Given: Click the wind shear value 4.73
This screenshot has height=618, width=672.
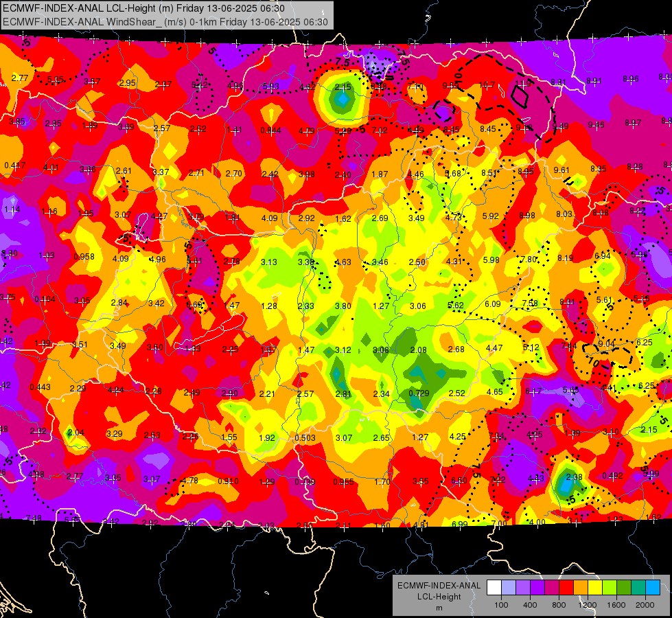Looking at the screenshot, I should pos(454,217).
